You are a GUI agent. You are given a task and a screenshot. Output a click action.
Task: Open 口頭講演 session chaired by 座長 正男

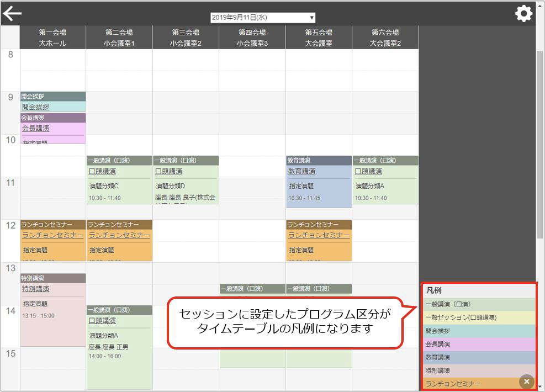(102, 320)
